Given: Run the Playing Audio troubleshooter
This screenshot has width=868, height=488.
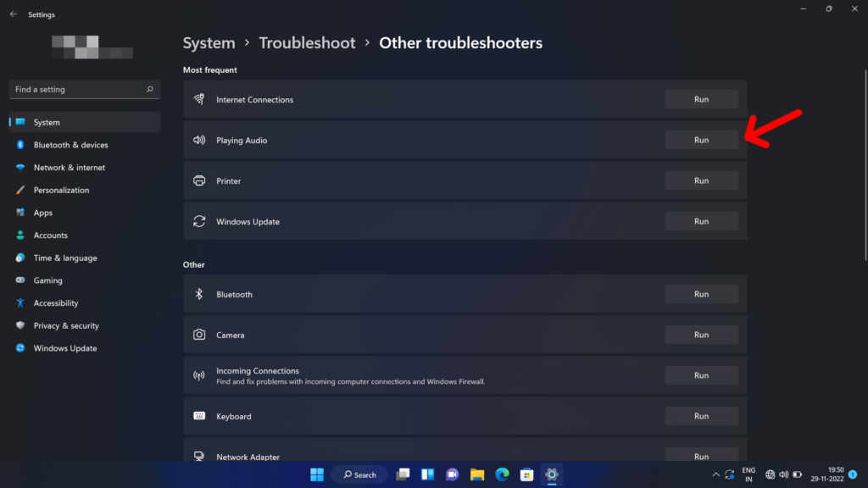Looking at the screenshot, I should tap(701, 139).
